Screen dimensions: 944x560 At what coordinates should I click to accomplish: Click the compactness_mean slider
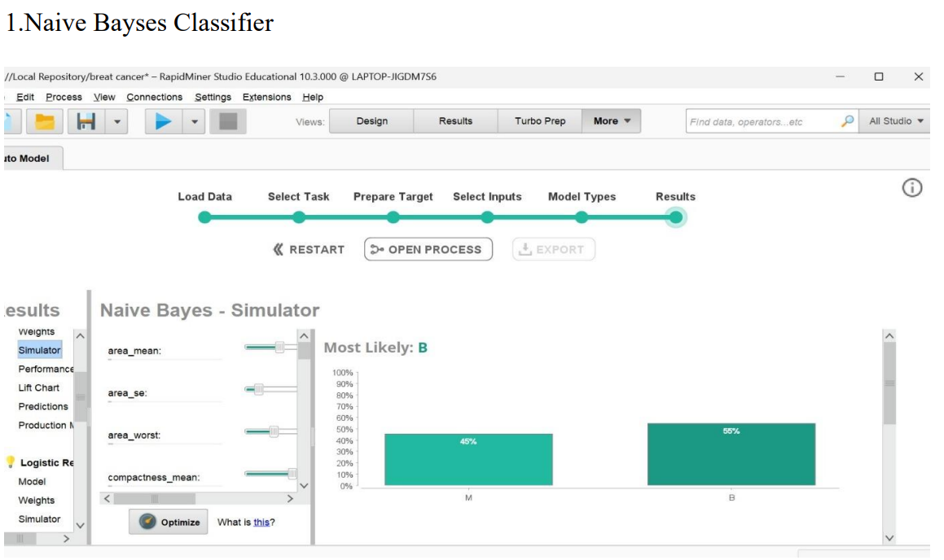tap(270, 473)
